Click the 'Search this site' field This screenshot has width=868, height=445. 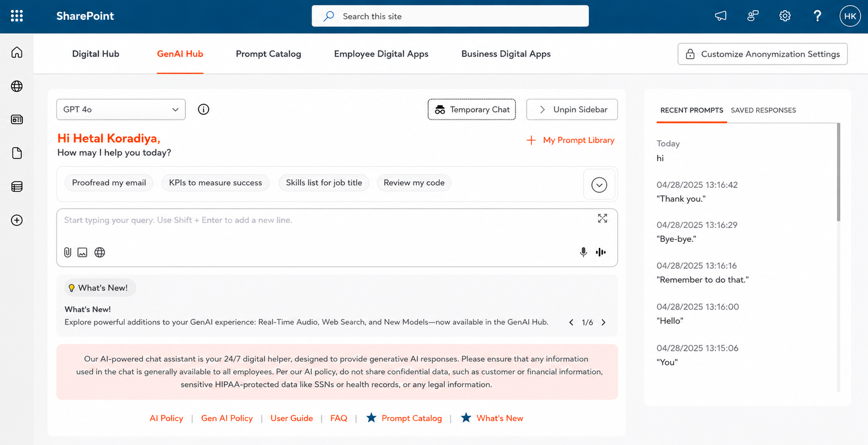pyautogui.click(x=450, y=16)
